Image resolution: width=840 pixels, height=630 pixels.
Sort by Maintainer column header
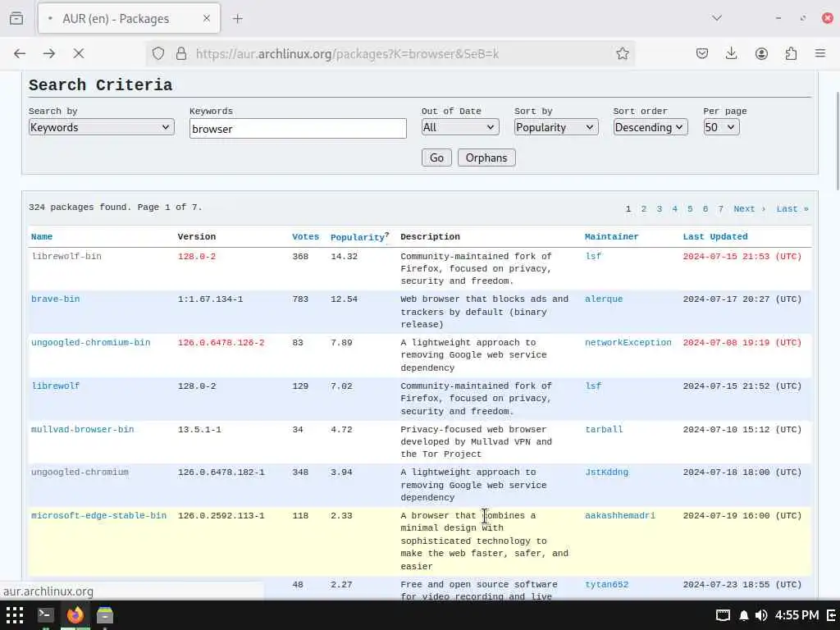coord(611,237)
